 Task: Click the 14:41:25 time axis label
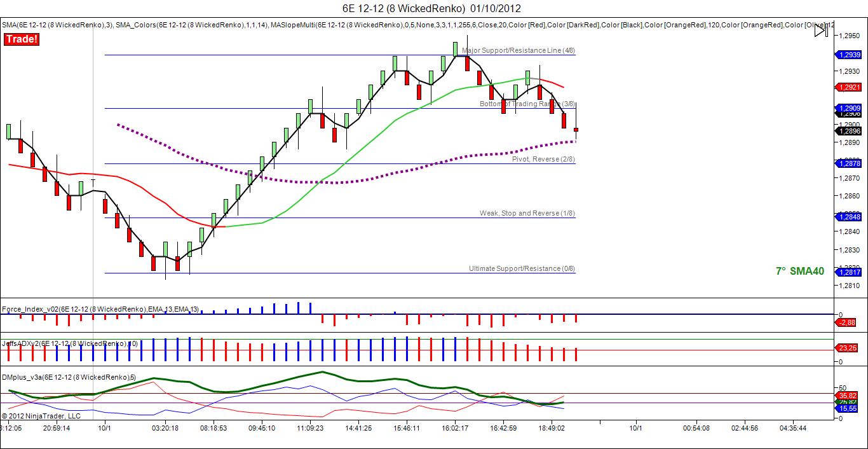click(x=358, y=428)
